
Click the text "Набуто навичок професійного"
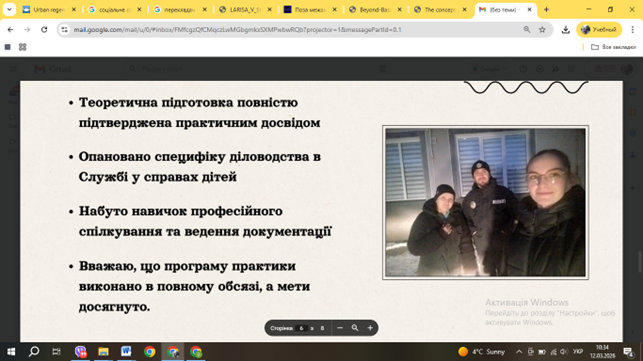tap(181, 211)
